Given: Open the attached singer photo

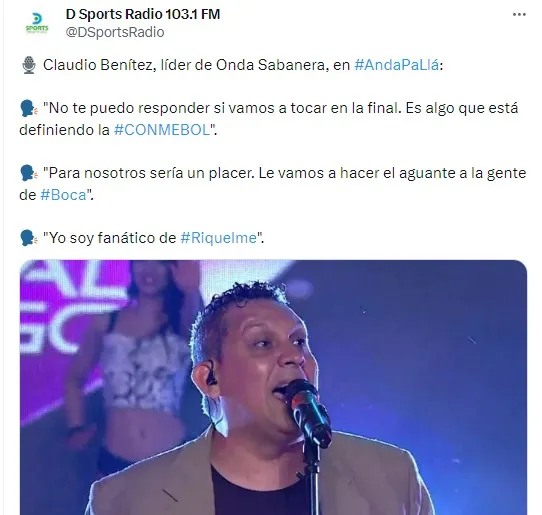Looking at the screenshot, I should pos(273,387).
